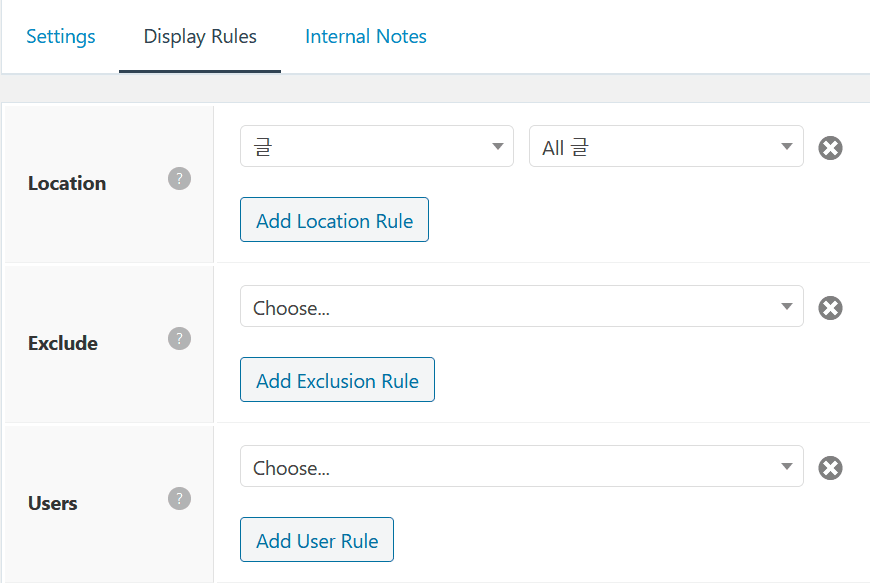The image size is (870, 583).
Task: Remove the Exclude rule row
Action: (x=830, y=308)
